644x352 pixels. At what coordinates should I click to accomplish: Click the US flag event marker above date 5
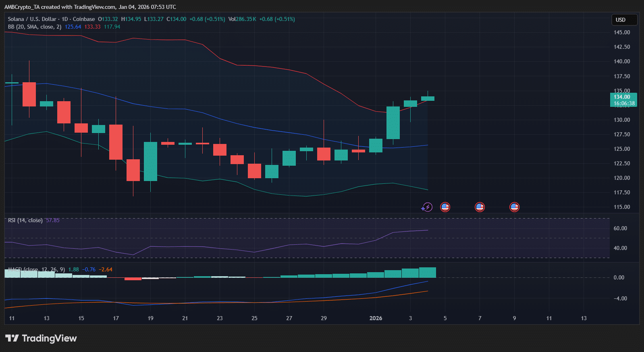[x=445, y=207]
